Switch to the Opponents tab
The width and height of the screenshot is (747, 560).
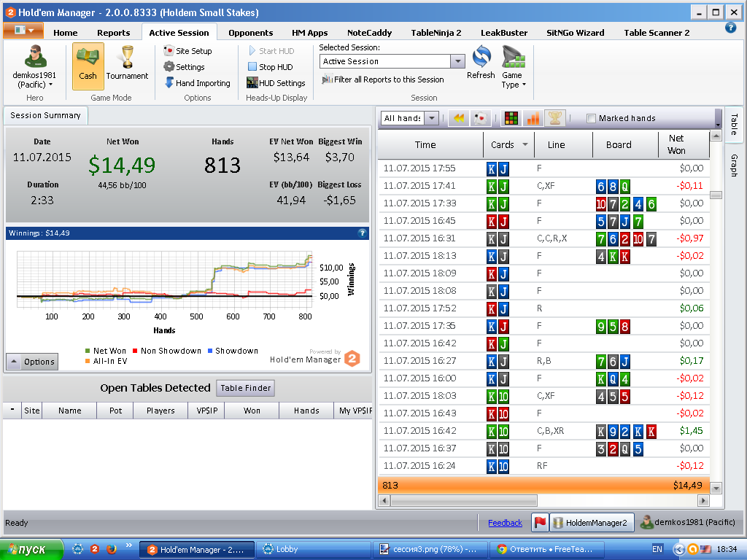coord(251,32)
